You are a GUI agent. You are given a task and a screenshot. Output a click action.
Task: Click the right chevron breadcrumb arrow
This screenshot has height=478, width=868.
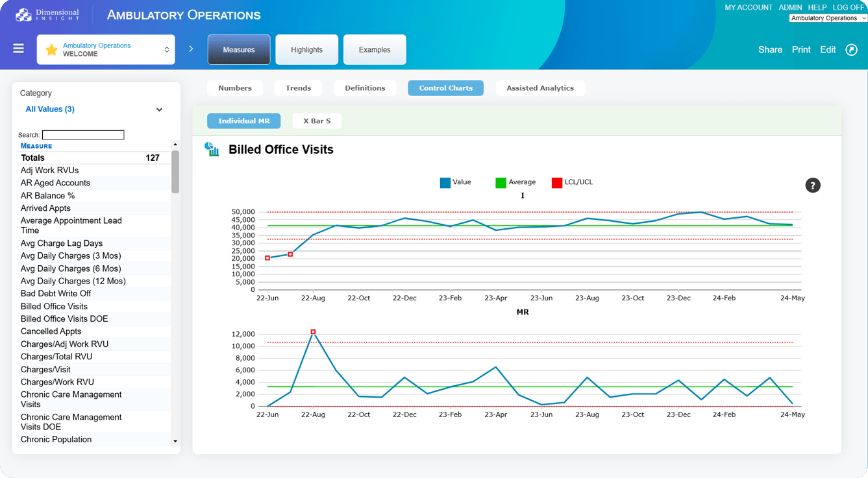click(x=191, y=49)
